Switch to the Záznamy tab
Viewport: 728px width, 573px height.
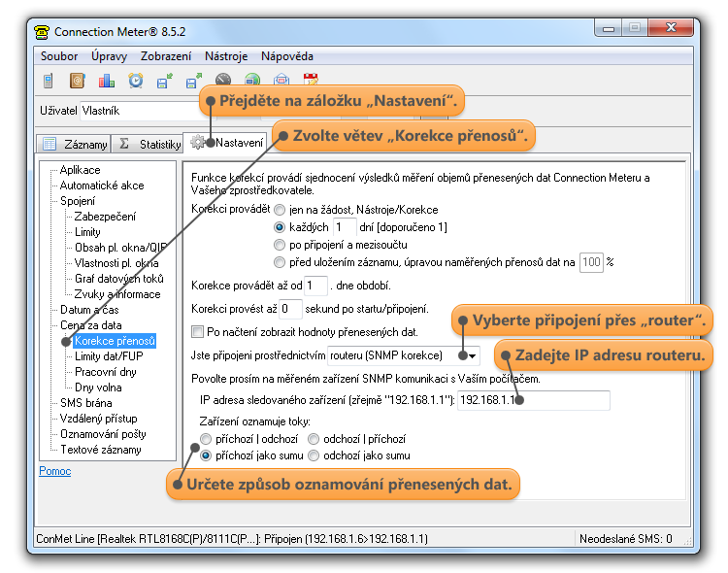pos(75,144)
